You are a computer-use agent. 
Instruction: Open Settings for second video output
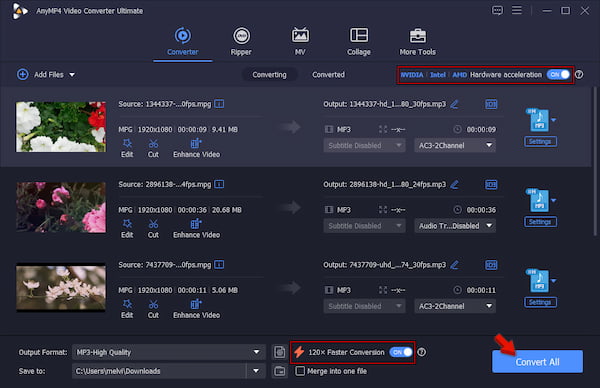[540, 222]
